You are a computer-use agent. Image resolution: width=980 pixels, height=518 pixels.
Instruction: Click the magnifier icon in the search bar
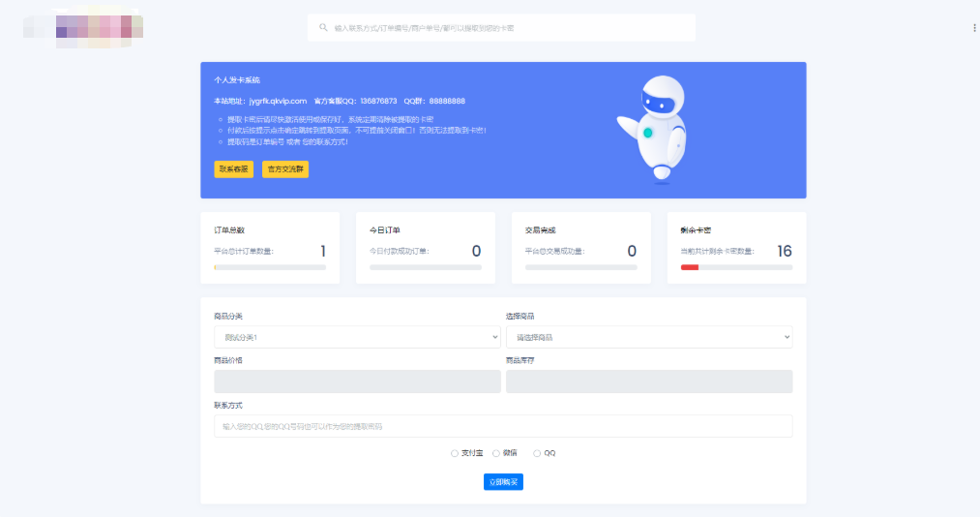[323, 28]
